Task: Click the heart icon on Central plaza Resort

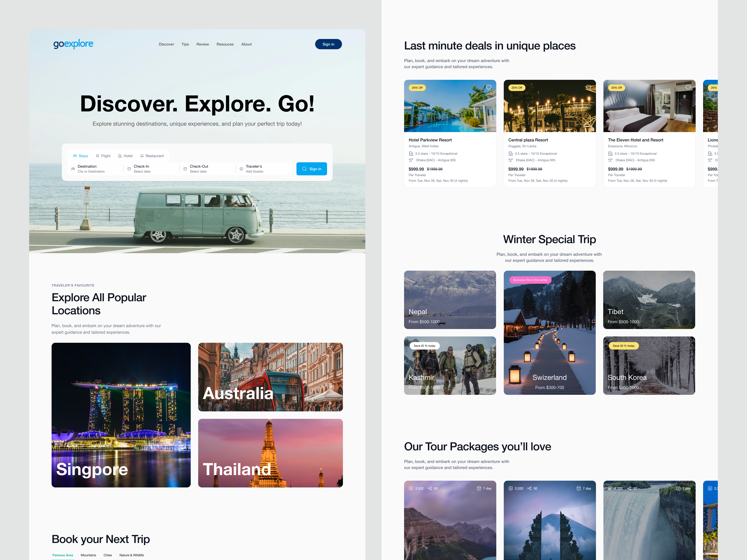Action: 588,87
